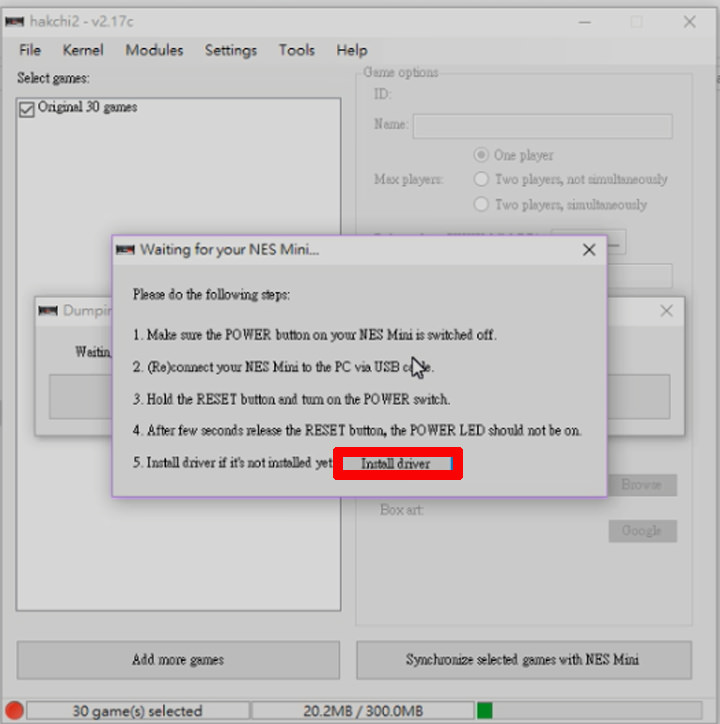Viewport: 720px width, 724px height.
Task: Click Synchronize selected games with NES Mini
Action: click(523, 660)
